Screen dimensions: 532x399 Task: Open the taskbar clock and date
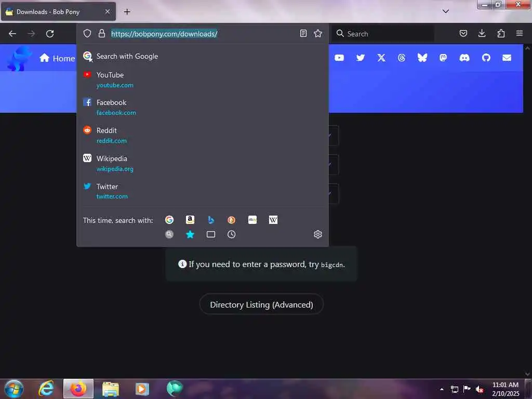pyautogui.click(x=505, y=389)
